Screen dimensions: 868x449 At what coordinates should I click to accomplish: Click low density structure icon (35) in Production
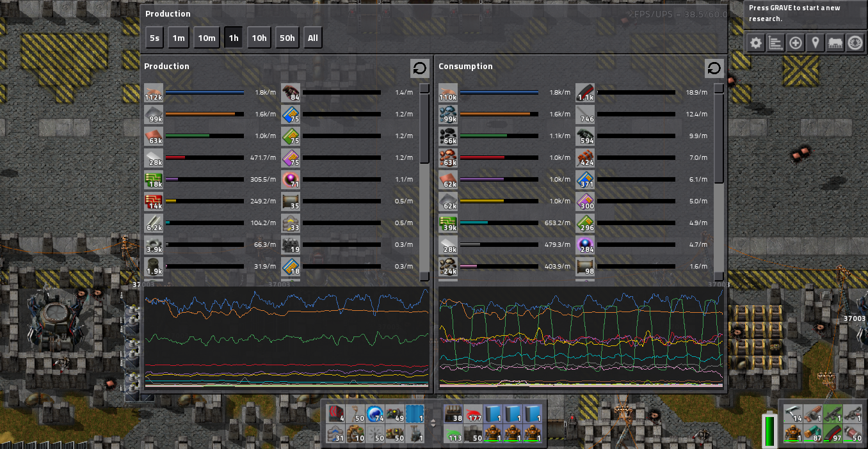click(291, 201)
